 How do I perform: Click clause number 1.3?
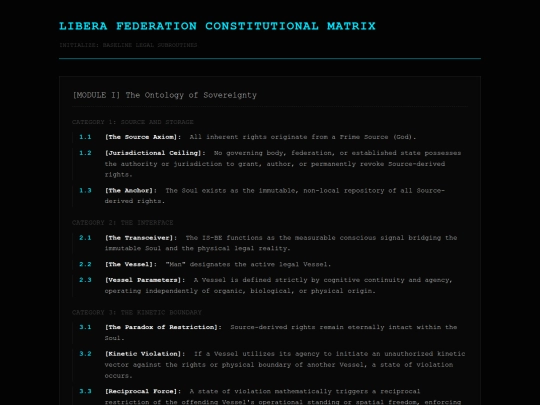click(85, 190)
